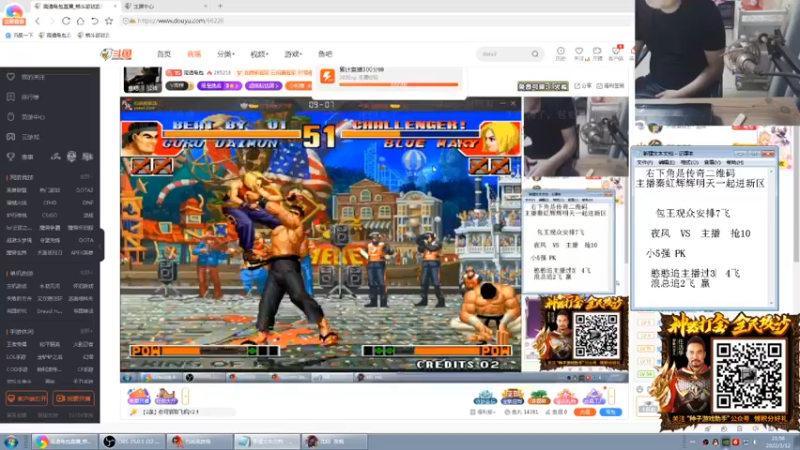The image size is (800, 450).
Task: Click the share icon above the video
Action: point(584,86)
